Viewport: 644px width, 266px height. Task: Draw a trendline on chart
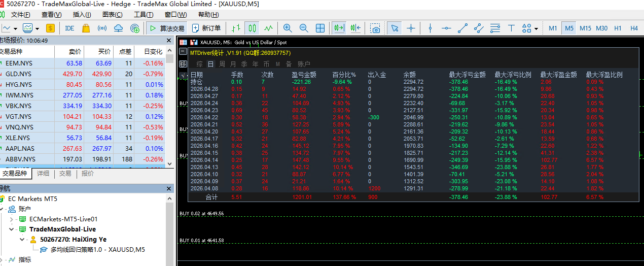(x=462, y=28)
